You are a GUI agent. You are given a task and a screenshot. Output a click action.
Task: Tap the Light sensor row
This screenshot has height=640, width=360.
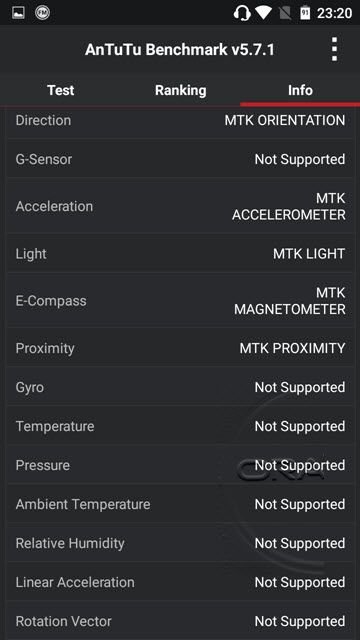point(180,253)
